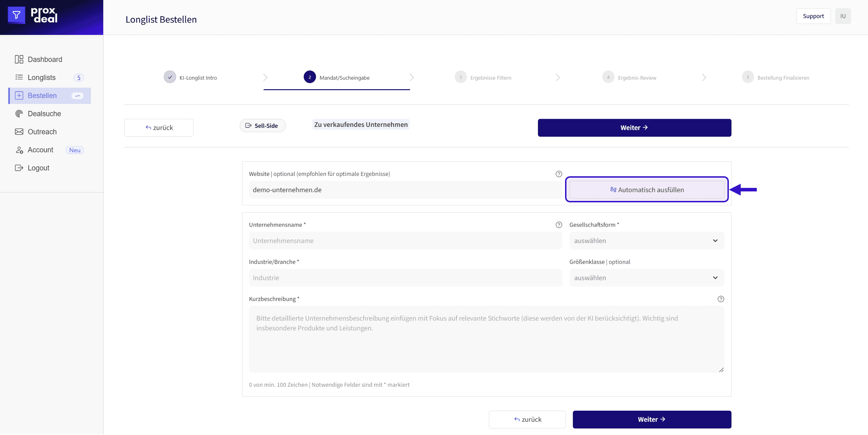The image size is (868, 435).
Task: Click the Neu badge beside Account
Action: point(75,150)
